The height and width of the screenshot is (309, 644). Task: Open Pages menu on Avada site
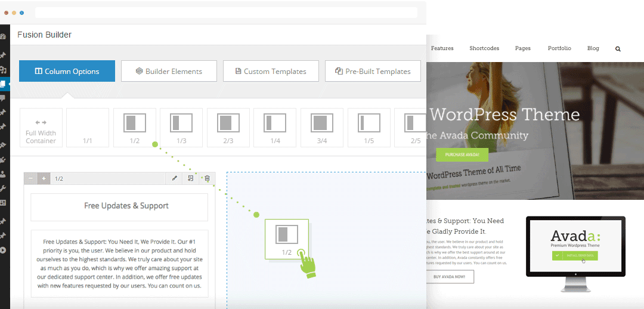coord(523,48)
